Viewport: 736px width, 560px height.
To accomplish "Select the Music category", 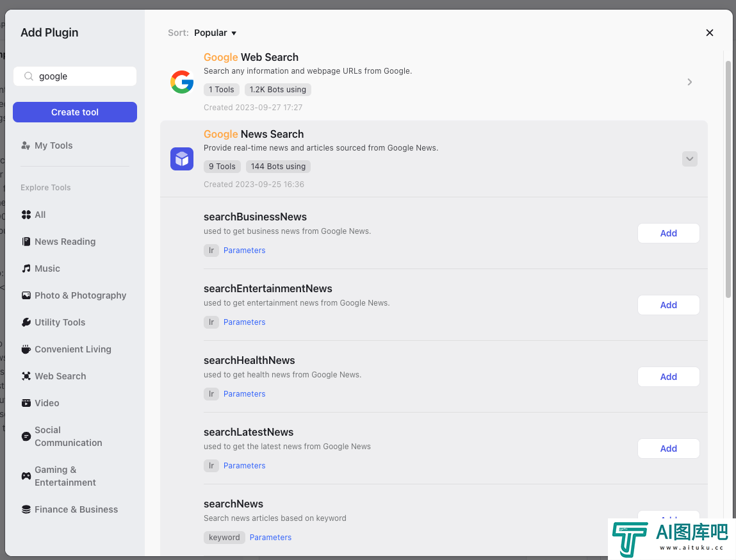I will click(x=47, y=268).
